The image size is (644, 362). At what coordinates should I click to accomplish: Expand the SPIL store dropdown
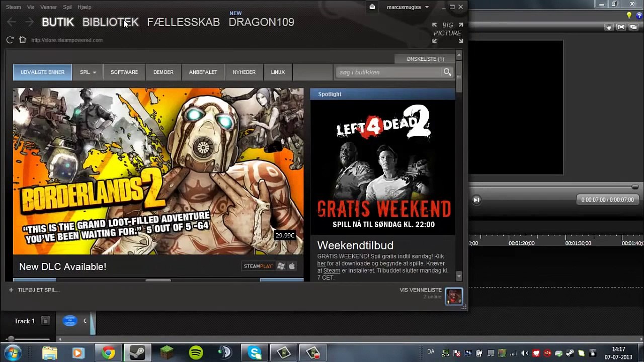pyautogui.click(x=88, y=72)
